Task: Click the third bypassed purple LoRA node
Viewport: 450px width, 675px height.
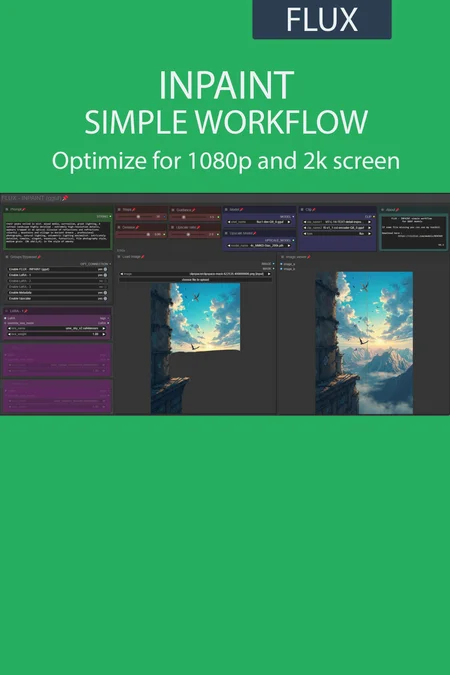Action: pos(57,396)
